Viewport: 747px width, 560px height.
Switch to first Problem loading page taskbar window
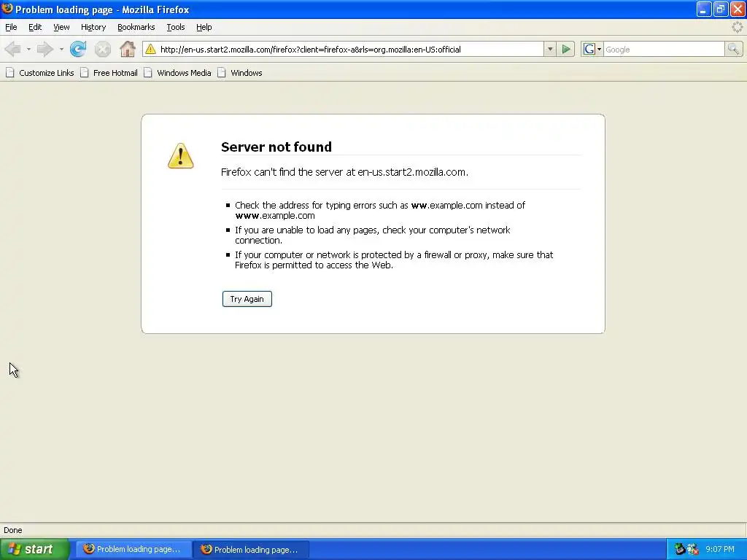point(133,549)
